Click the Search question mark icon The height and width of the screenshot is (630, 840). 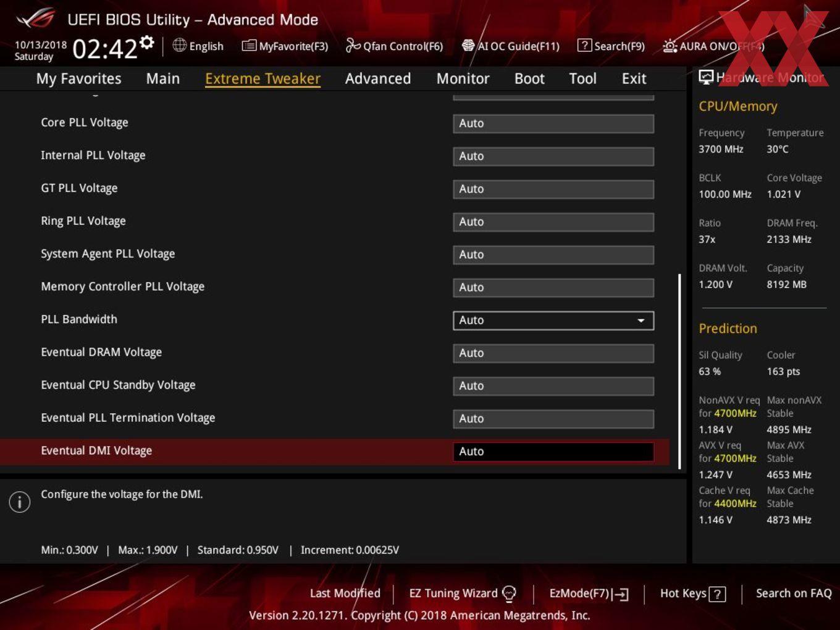(x=584, y=45)
